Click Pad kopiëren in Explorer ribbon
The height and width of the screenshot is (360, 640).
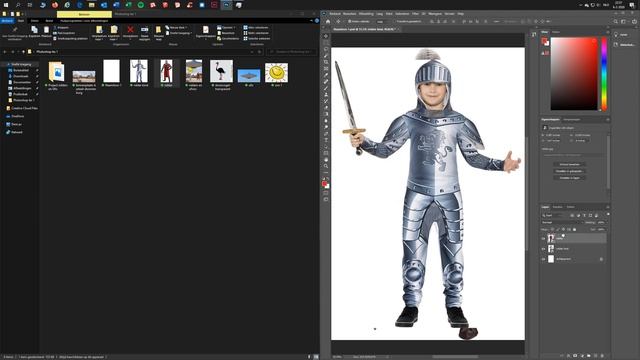pyautogui.click(x=64, y=33)
